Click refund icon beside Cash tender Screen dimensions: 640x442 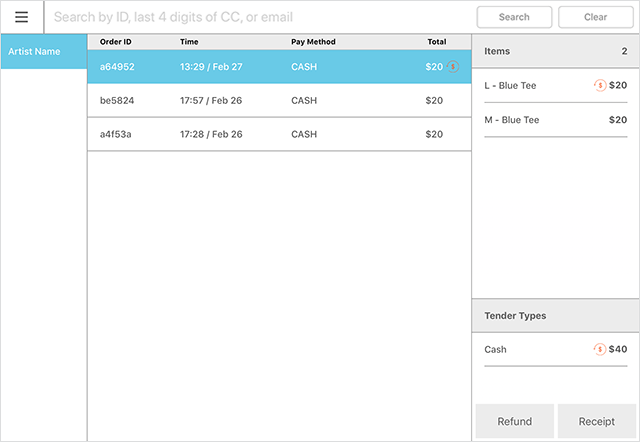coord(600,349)
